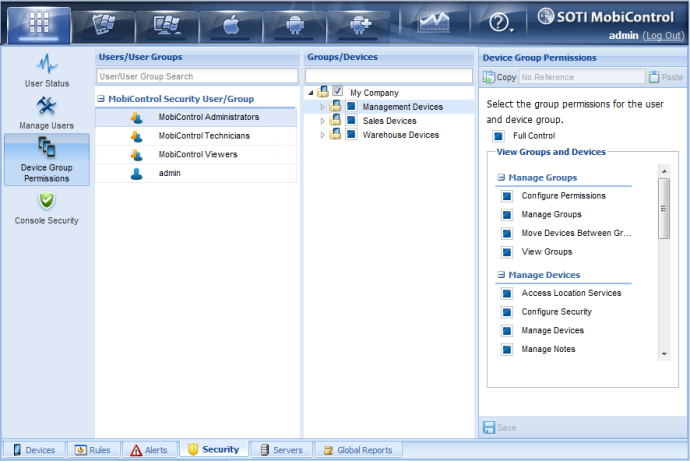Toggle the My Company checkbox

tap(338, 91)
